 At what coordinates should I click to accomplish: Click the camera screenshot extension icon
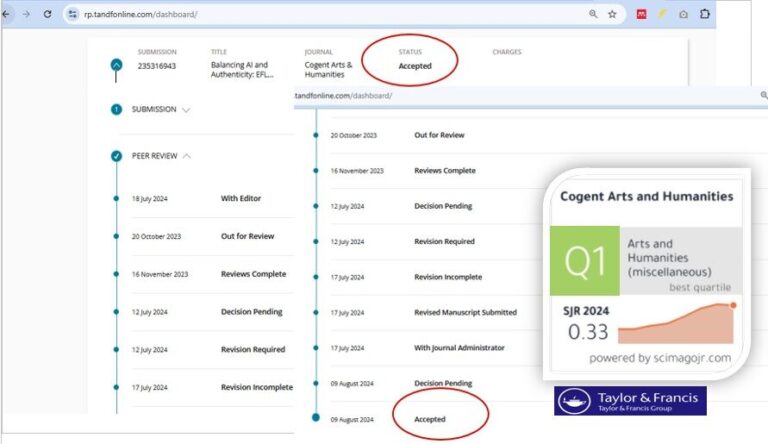[683, 14]
